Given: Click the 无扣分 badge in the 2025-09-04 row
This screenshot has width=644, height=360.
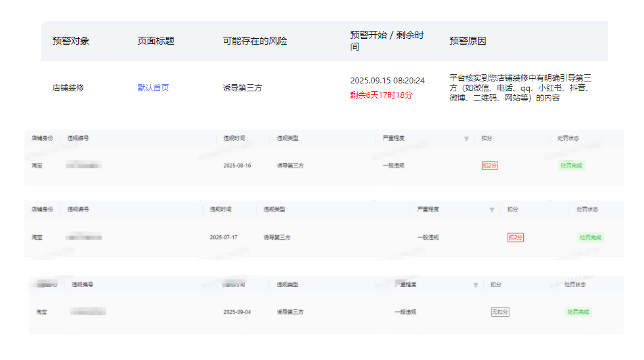Looking at the screenshot, I should [x=500, y=312].
